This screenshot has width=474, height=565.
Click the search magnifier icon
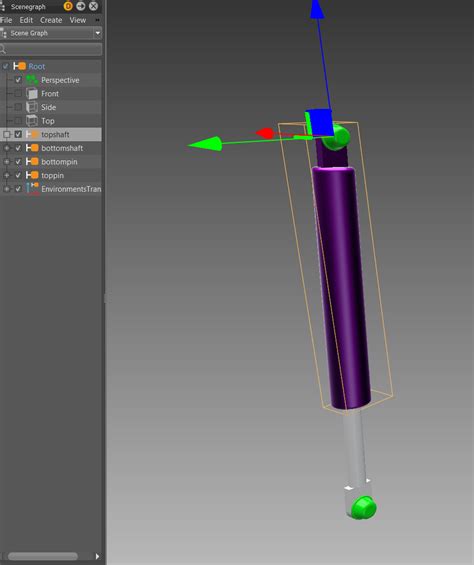(3, 49)
